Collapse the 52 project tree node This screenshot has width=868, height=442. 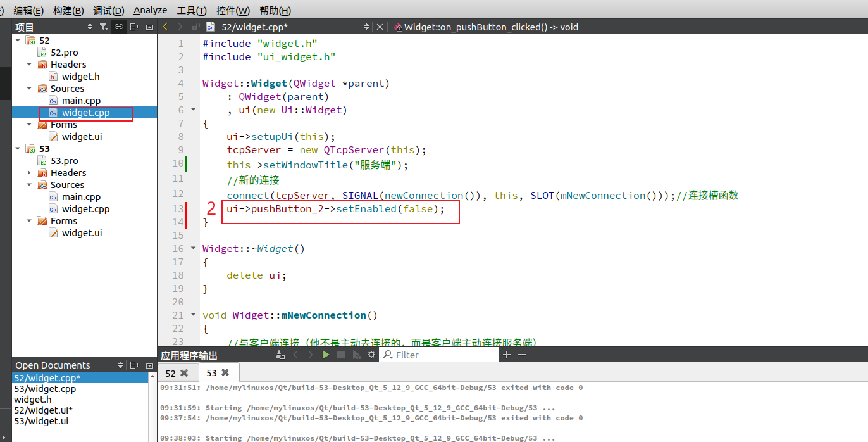[x=18, y=40]
